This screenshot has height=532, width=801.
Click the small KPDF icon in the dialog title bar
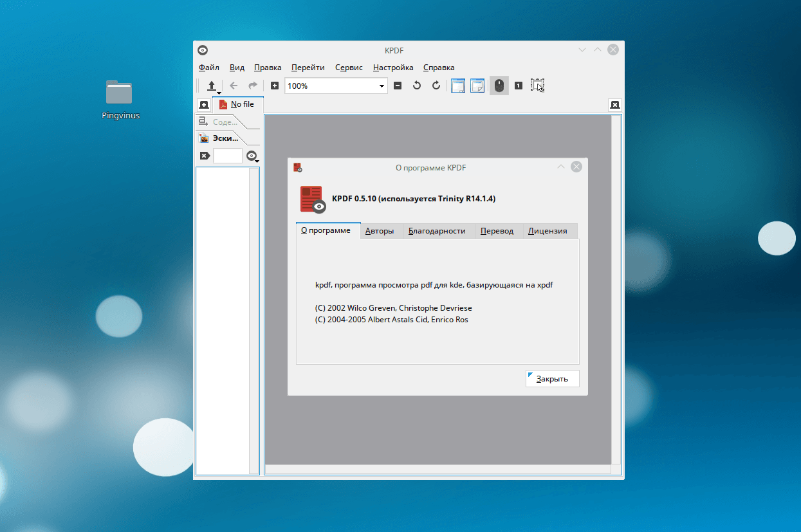click(297, 167)
